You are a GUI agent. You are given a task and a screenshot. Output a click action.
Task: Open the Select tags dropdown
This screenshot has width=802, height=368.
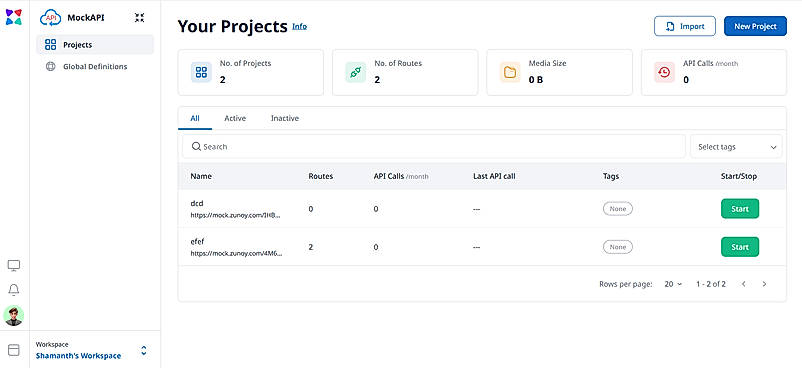pyautogui.click(x=737, y=147)
